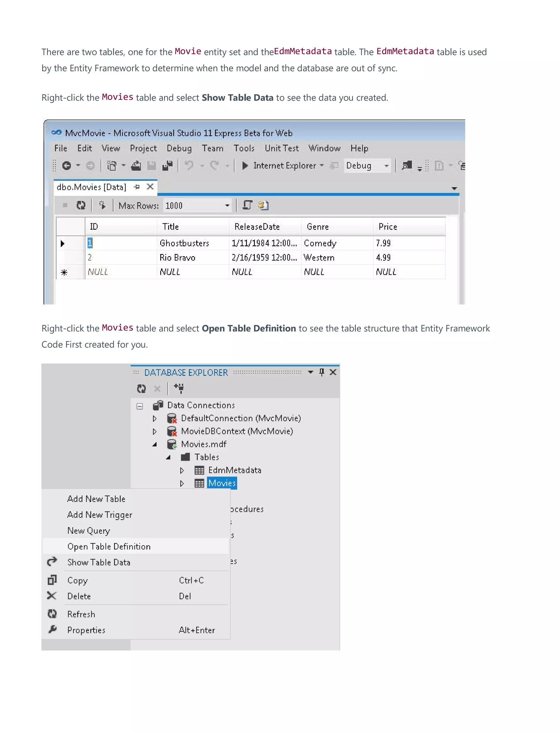Open the Tools menu
This screenshot has width=560, height=733.
click(244, 148)
